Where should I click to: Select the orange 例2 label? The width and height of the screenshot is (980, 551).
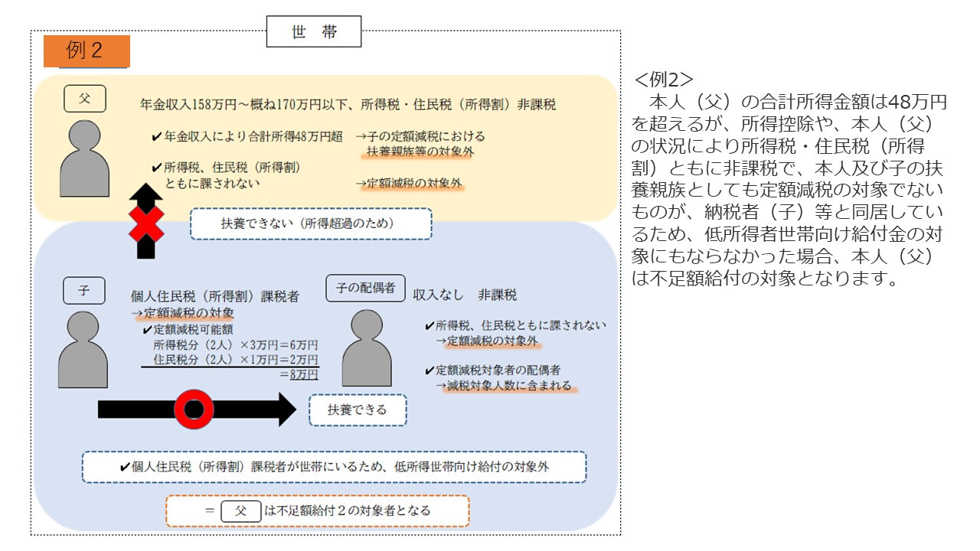pos(86,51)
